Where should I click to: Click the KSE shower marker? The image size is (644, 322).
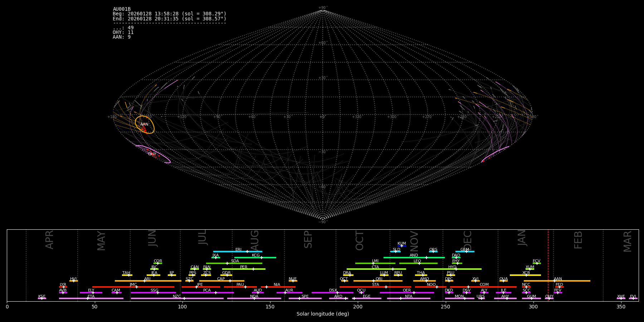tap(42, 298)
